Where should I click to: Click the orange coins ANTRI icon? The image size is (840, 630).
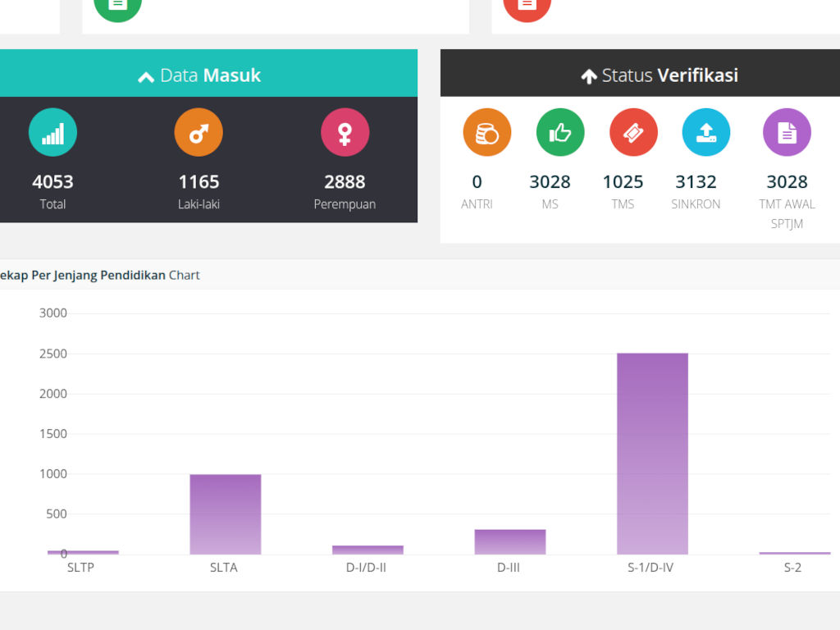click(486, 132)
